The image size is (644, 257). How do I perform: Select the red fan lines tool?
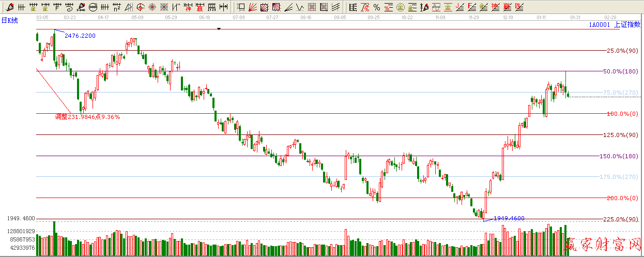coord(252,7)
